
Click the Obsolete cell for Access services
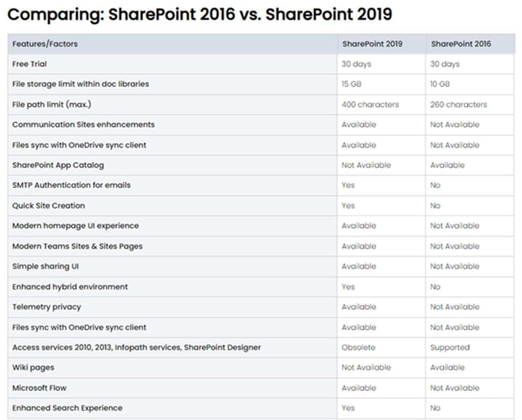pos(358,348)
